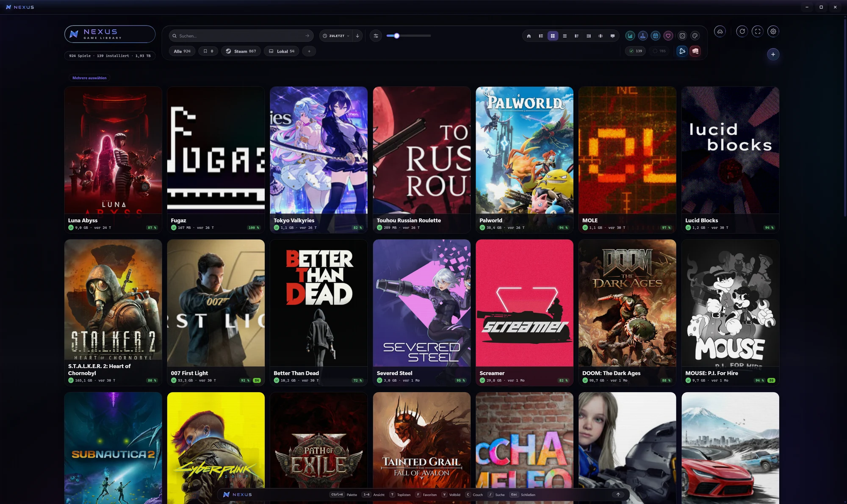Enter fullscreen with the expand icon

[x=758, y=31]
